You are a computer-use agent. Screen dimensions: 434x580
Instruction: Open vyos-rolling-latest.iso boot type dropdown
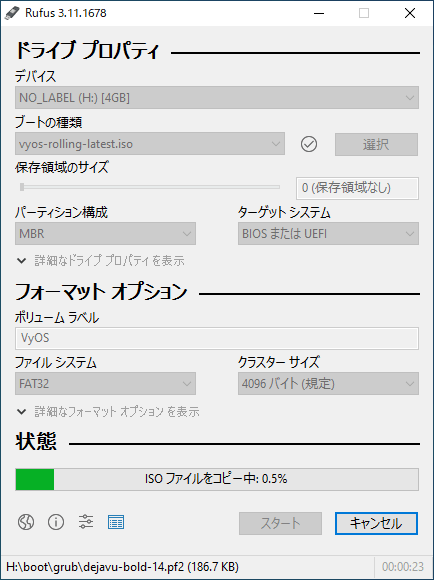[x=150, y=144]
